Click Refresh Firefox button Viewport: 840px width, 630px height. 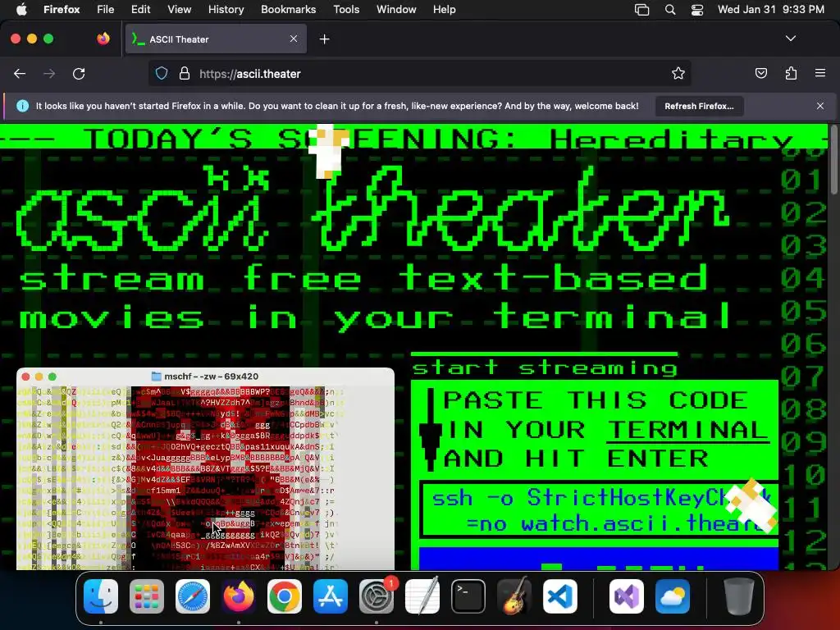click(x=699, y=106)
